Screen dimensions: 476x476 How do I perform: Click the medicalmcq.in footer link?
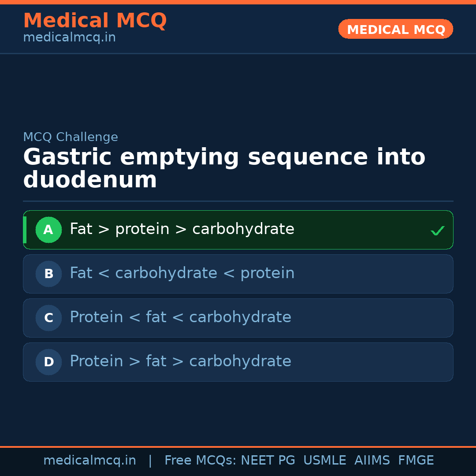pos(89,461)
